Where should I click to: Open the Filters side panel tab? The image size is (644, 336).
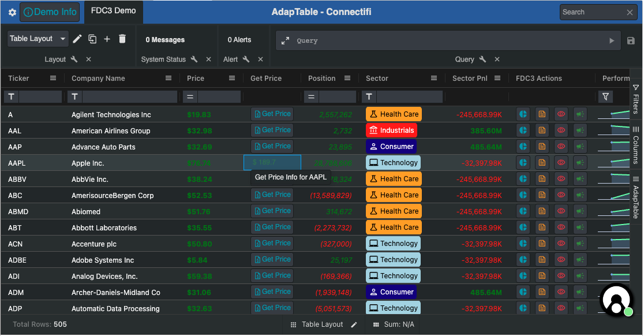click(636, 99)
